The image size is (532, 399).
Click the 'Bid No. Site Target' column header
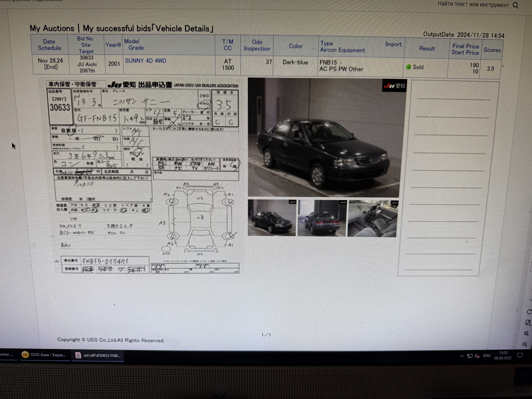86,45
